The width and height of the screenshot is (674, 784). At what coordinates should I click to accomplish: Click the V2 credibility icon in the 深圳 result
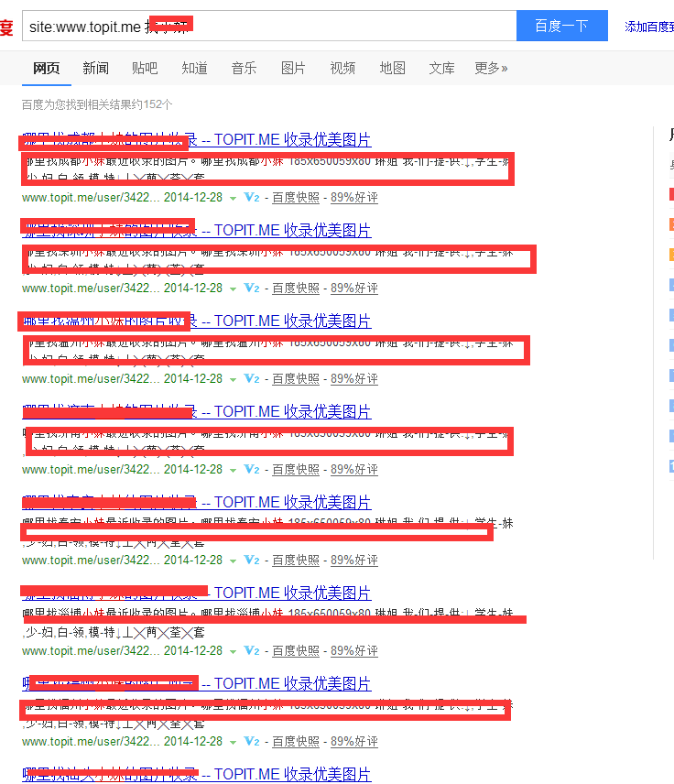252,288
